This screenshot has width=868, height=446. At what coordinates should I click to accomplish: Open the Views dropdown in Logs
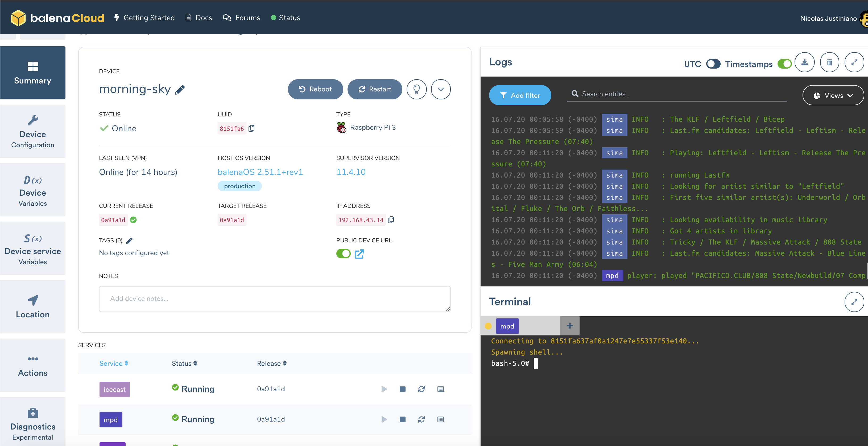point(833,96)
